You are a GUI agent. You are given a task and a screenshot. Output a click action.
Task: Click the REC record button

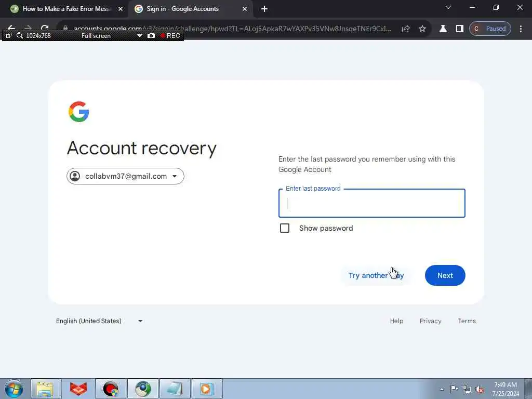click(x=170, y=36)
